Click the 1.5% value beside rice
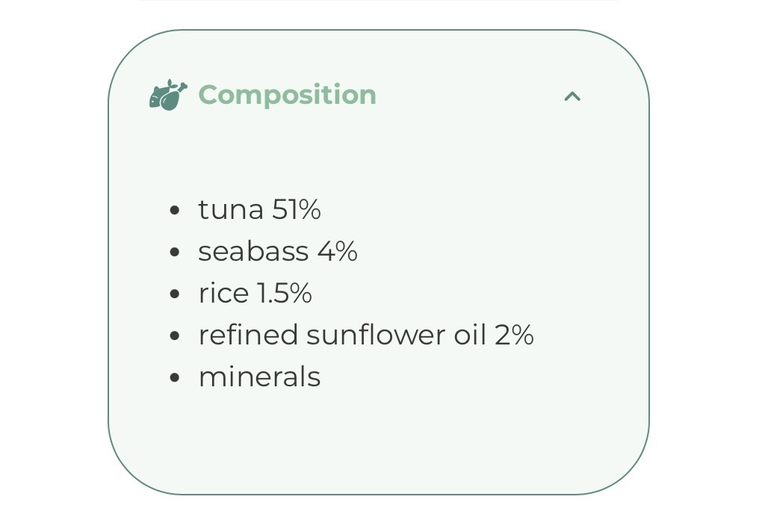Screen dimensions: 765x532 coord(285,294)
